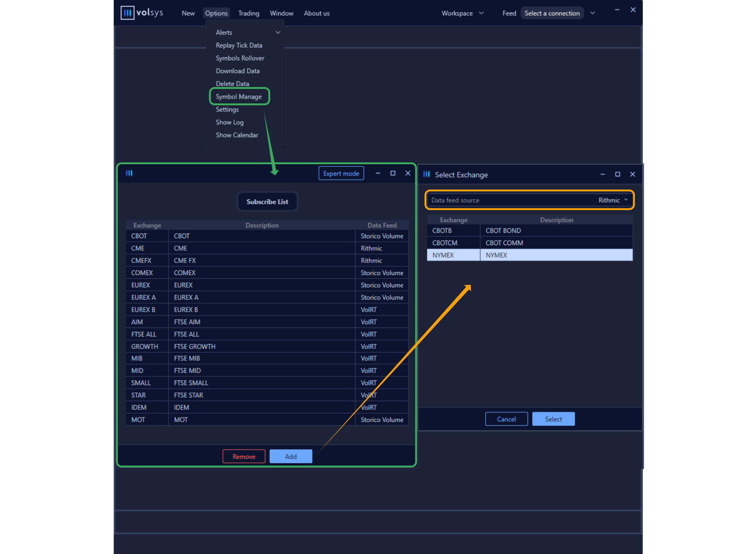Screen dimensions: 756x554
Task: Choose Symbol Manage menu entry
Action: [x=239, y=97]
